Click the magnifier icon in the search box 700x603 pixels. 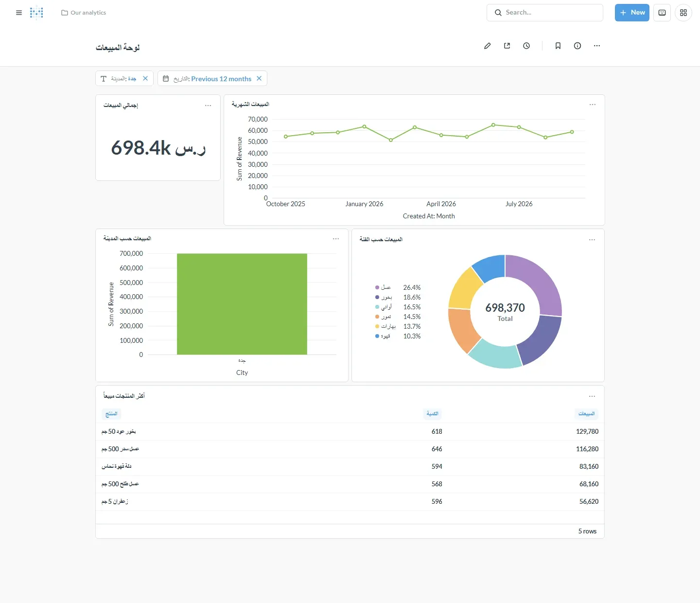tap(498, 13)
